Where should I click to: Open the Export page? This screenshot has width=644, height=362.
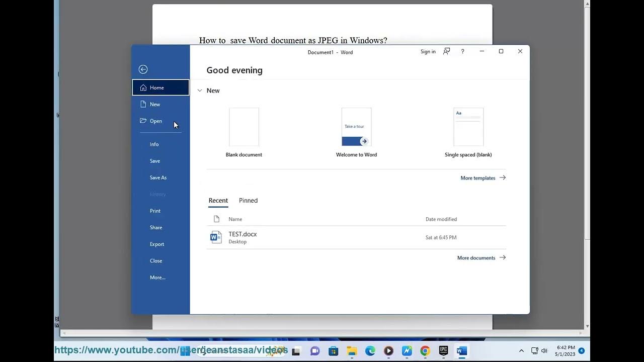pos(160,244)
